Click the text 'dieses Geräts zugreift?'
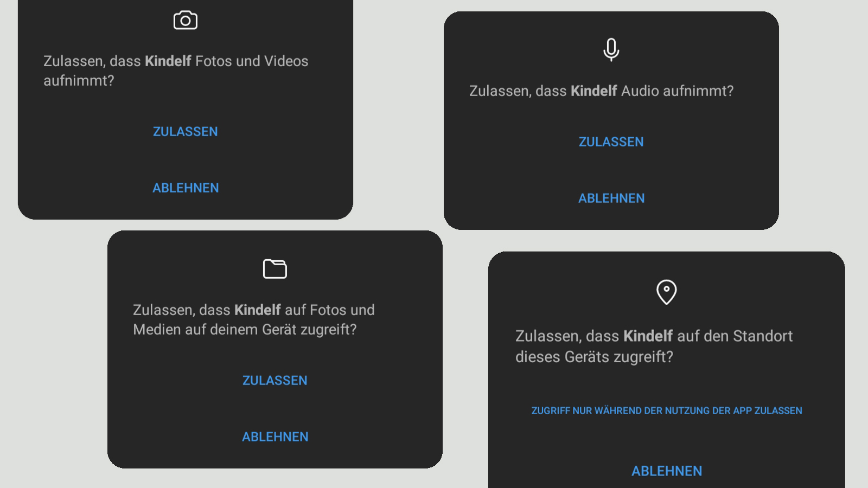The image size is (868, 488). pyautogui.click(x=595, y=357)
